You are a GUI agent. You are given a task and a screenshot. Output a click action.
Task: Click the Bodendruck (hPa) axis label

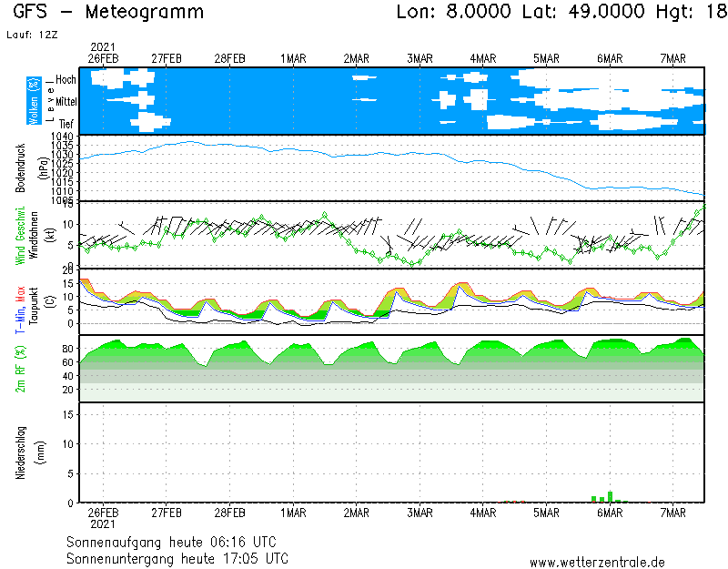pos(23,167)
